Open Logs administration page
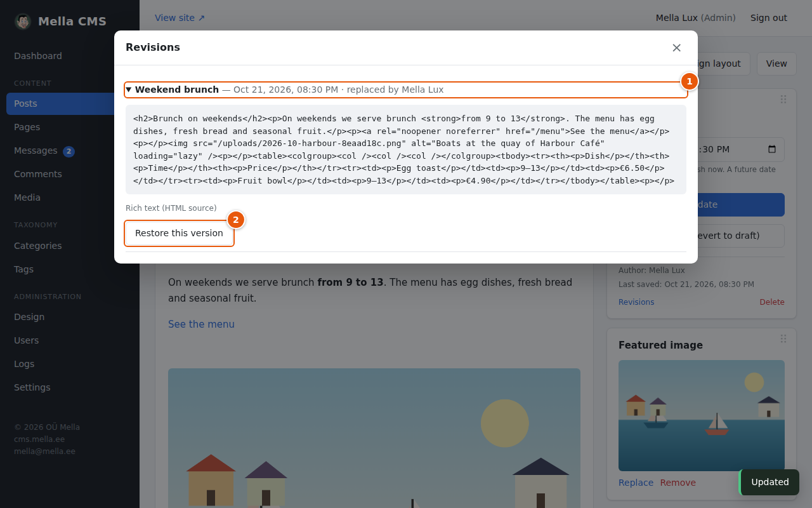 pyautogui.click(x=70, y=364)
